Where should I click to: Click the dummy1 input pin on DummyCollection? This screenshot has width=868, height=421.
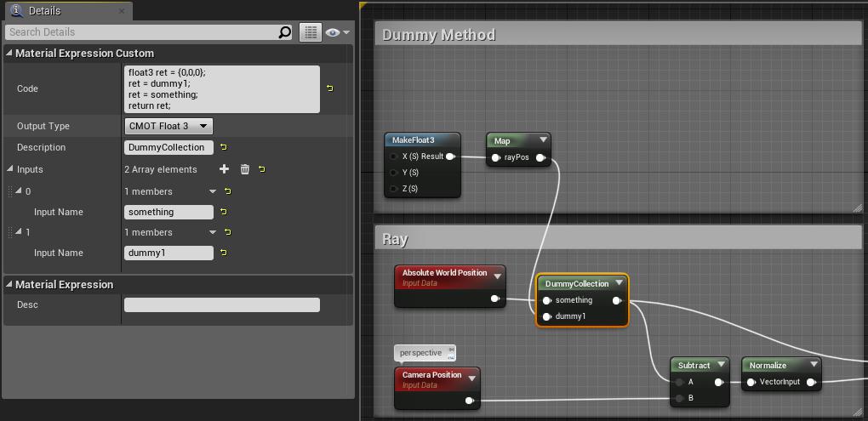tap(547, 316)
